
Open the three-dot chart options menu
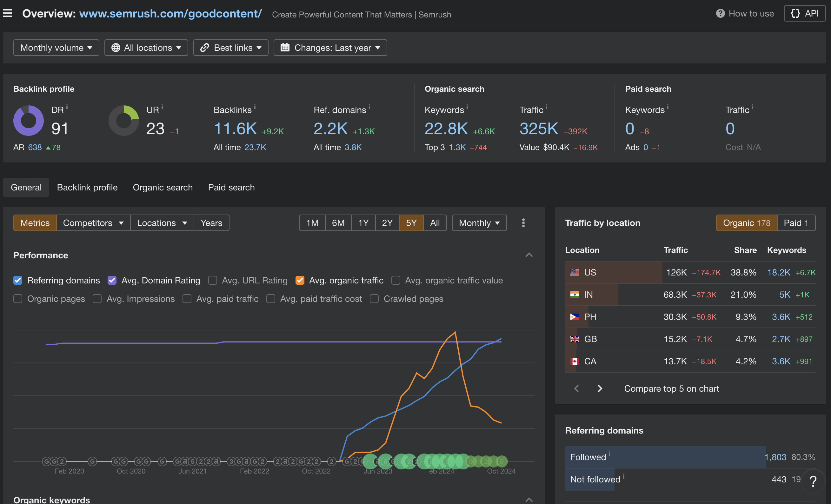pyautogui.click(x=523, y=223)
